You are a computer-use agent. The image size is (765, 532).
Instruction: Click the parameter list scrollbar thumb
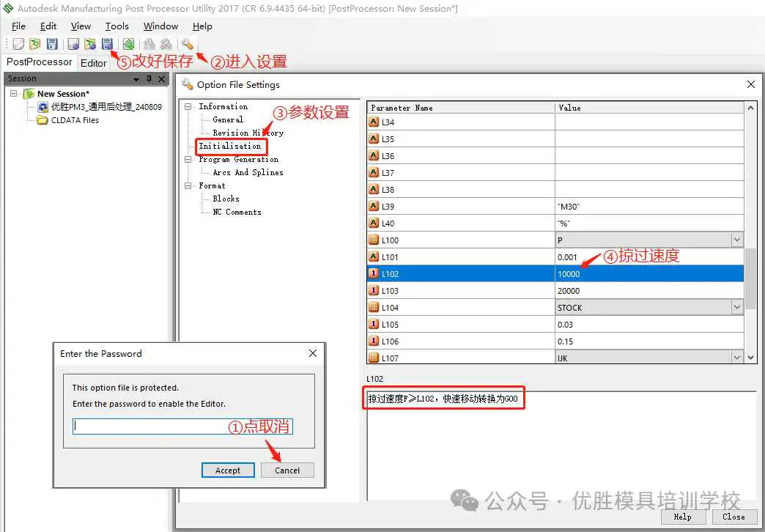(x=750, y=278)
